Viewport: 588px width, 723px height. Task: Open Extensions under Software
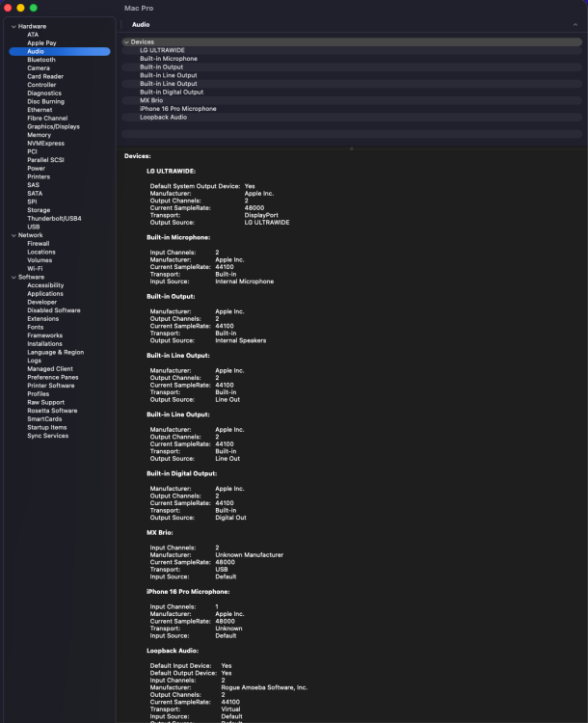pos(42,319)
